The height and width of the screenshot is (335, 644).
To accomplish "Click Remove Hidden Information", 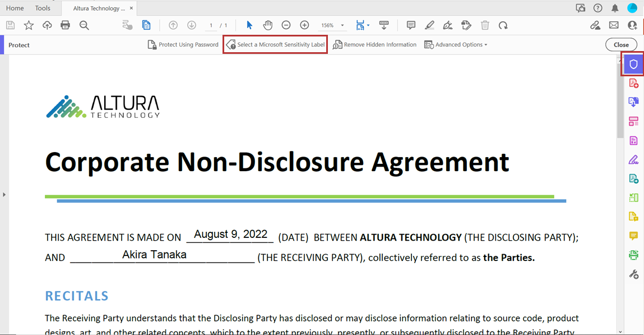I will click(x=374, y=44).
